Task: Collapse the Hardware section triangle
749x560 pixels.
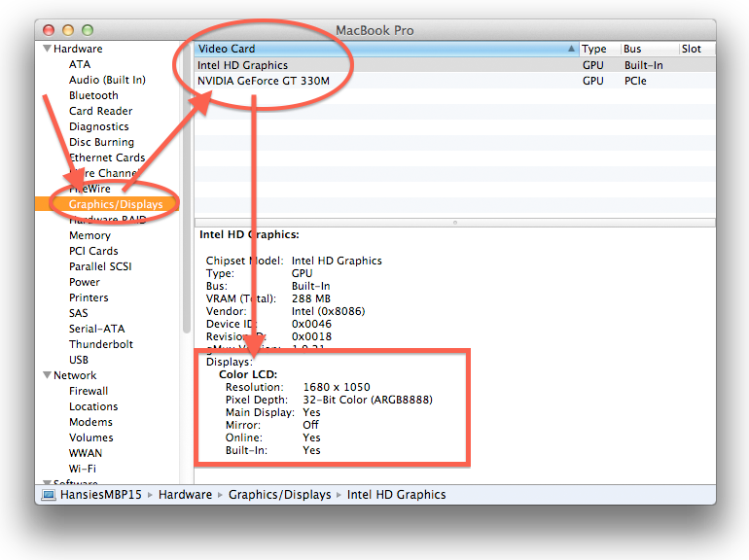Action: [x=47, y=49]
